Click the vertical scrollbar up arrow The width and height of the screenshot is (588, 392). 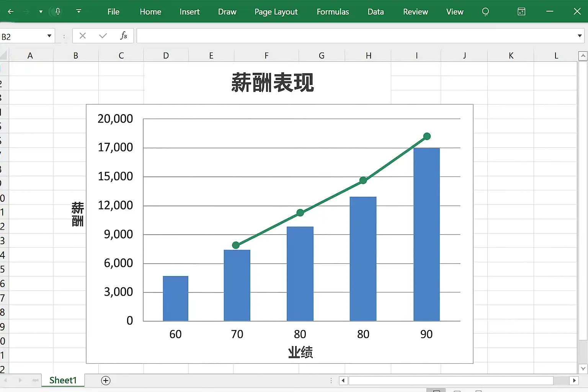click(583, 56)
